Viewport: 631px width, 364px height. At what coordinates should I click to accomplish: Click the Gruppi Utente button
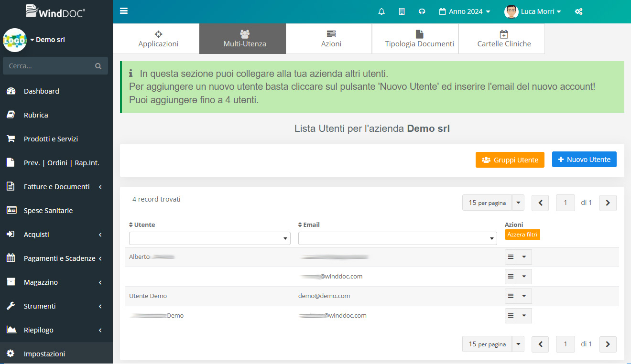point(510,160)
